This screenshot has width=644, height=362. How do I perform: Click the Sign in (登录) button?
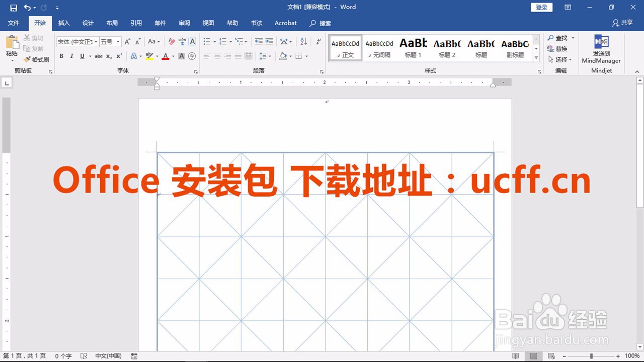(x=541, y=8)
